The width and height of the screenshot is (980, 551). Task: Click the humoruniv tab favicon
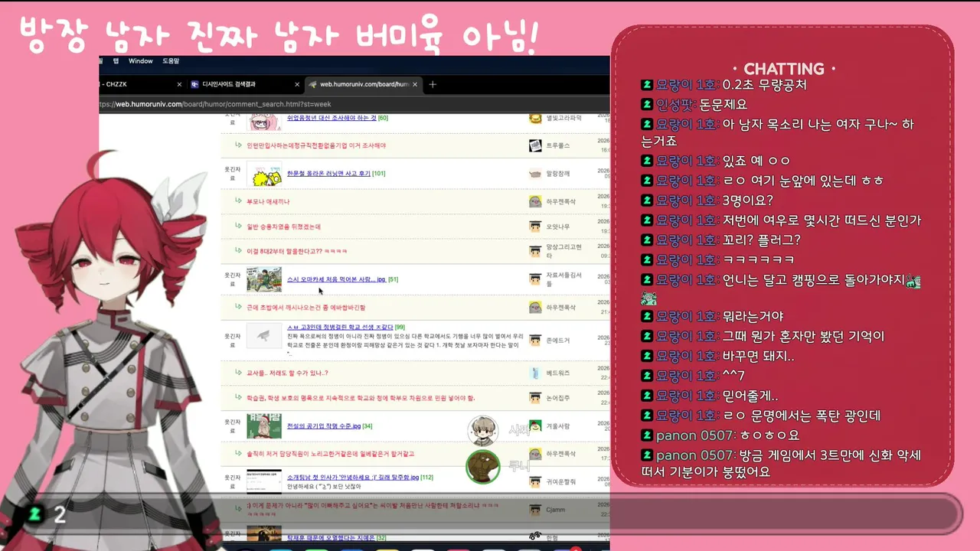coord(312,84)
